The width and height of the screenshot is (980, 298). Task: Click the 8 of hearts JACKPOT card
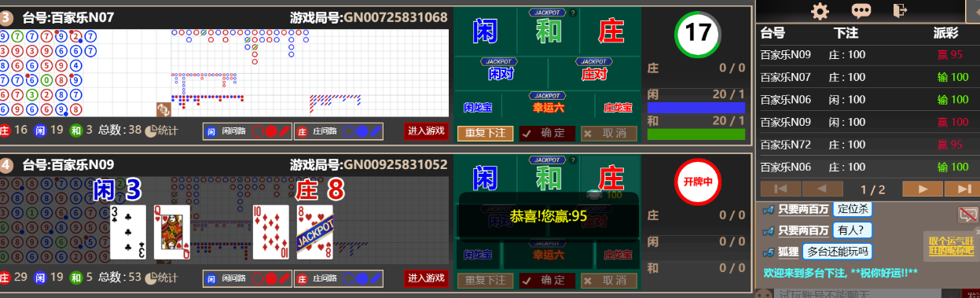[x=314, y=232]
